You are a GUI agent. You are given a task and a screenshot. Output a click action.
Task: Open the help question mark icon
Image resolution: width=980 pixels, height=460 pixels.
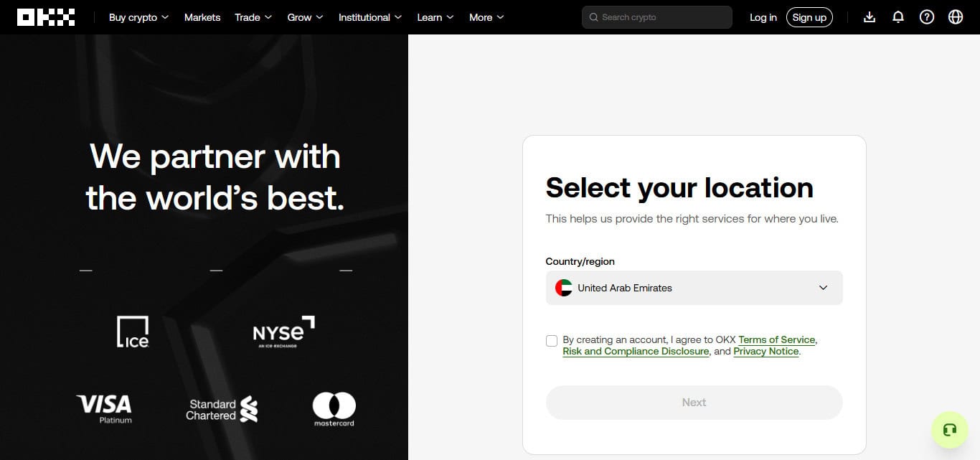point(927,17)
